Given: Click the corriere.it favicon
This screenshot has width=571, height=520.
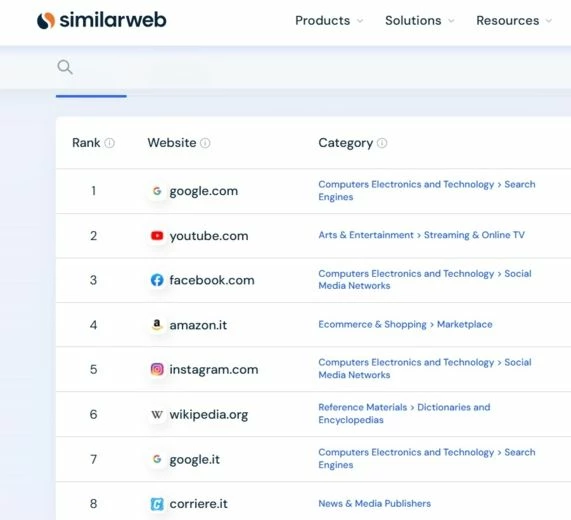Looking at the screenshot, I should tap(157, 504).
